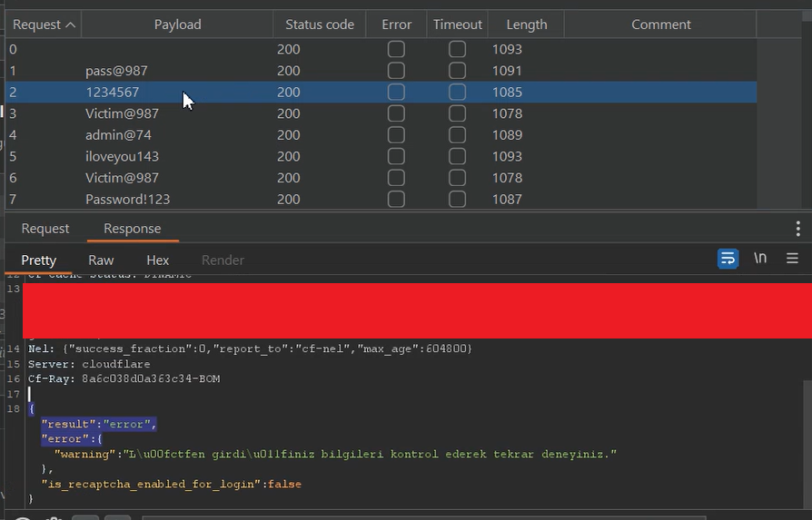Open the three-dot options menu beside Response
The image size is (812, 520).
(798, 229)
